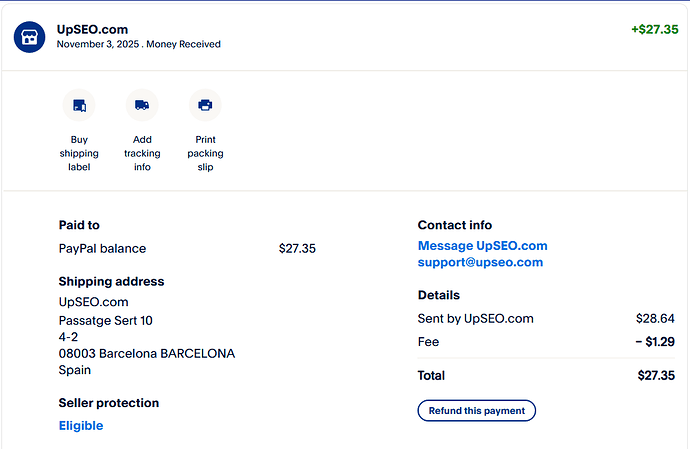Click the Print packing slip printer icon

pyautogui.click(x=205, y=105)
